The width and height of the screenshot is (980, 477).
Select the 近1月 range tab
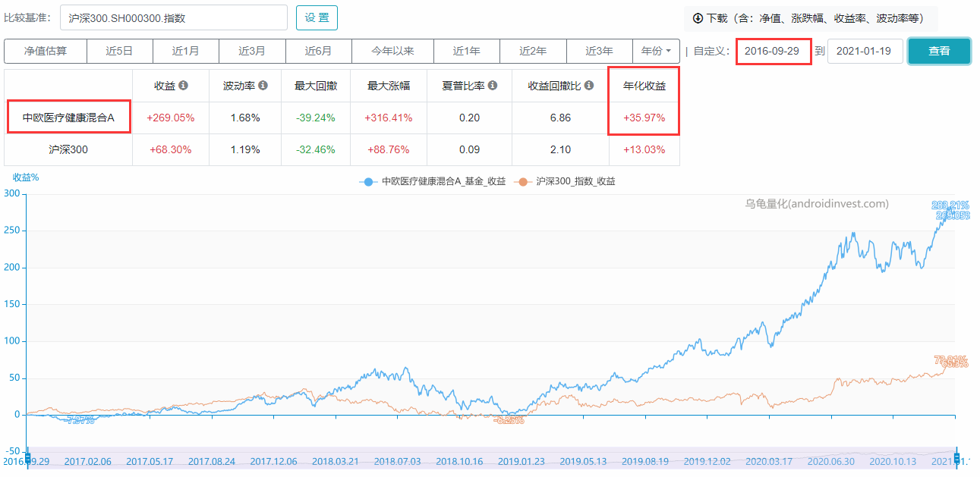click(186, 51)
